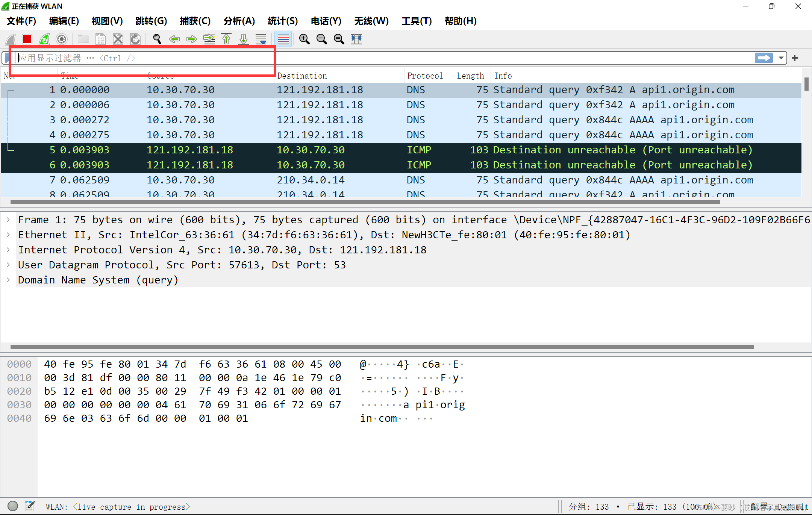Jump to last packet arrow

pos(244,39)
